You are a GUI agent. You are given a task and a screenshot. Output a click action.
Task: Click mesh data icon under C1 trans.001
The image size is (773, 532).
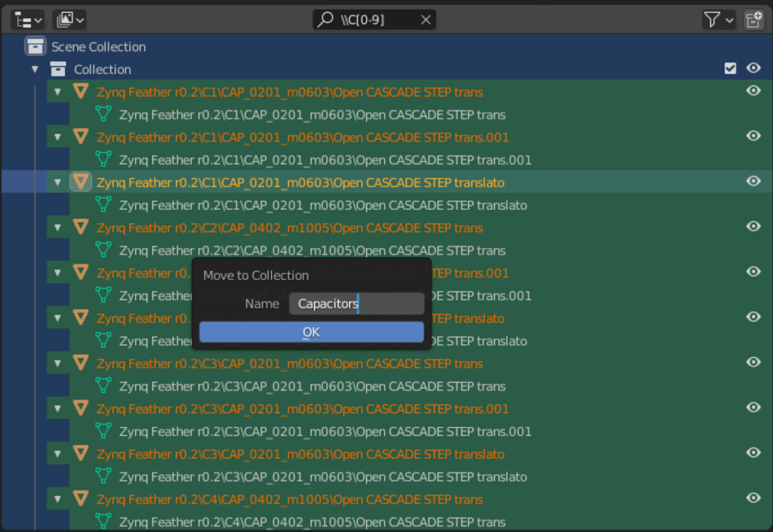tap(103, 159)
